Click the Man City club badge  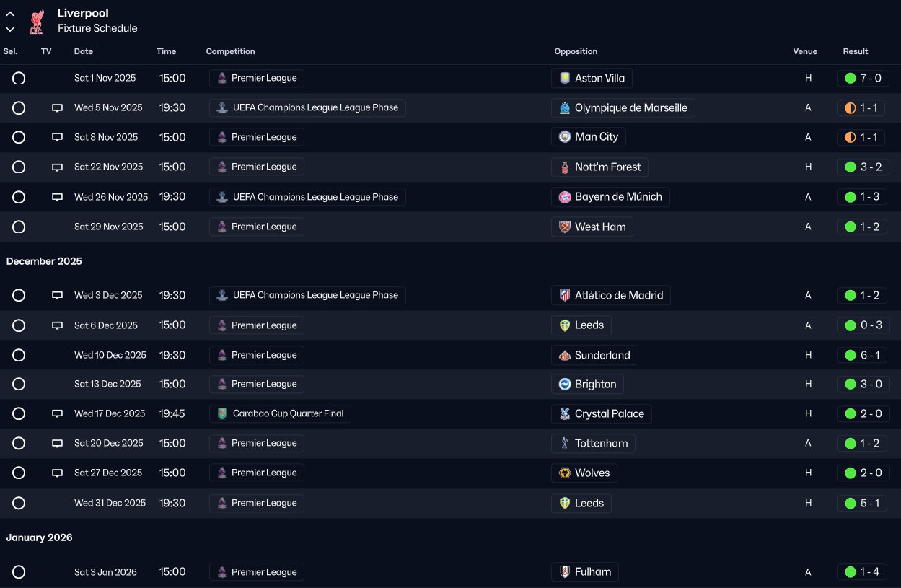[x=565, y=137]
